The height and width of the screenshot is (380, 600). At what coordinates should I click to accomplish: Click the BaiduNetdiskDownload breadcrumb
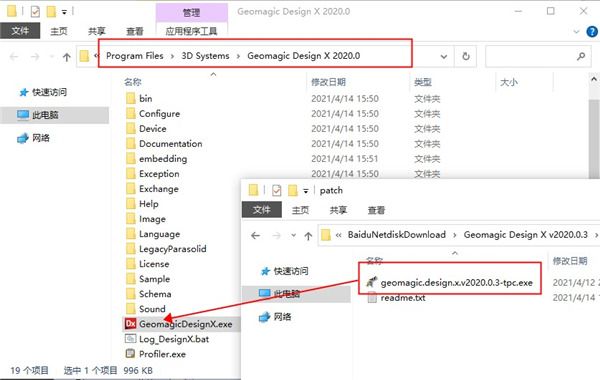coord(397,235)
